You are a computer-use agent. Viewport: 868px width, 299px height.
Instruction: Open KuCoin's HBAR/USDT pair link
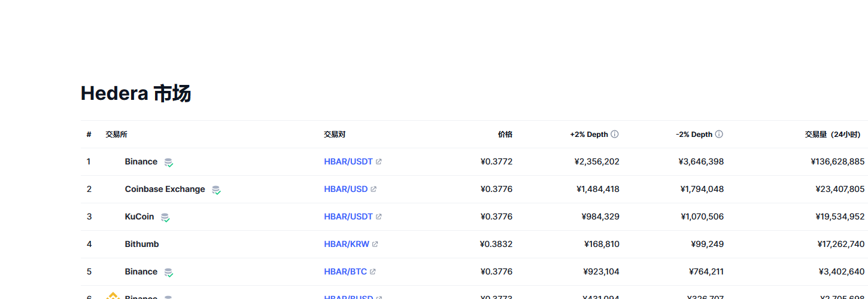tap(348, 217)
